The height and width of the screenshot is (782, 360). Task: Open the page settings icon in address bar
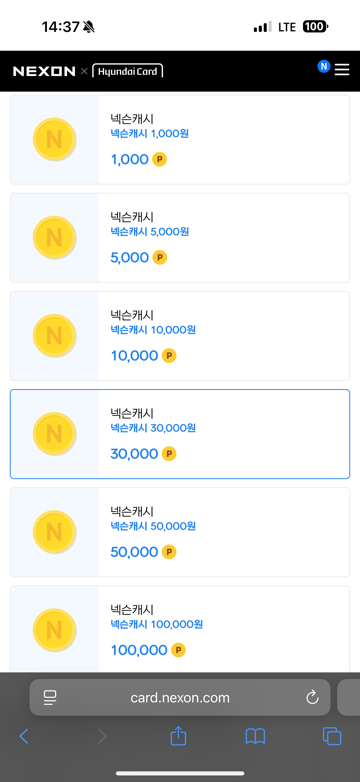(49, 697)
